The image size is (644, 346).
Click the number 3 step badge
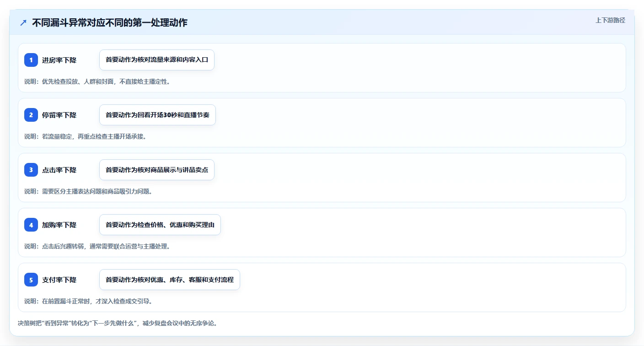pos(31,170)
